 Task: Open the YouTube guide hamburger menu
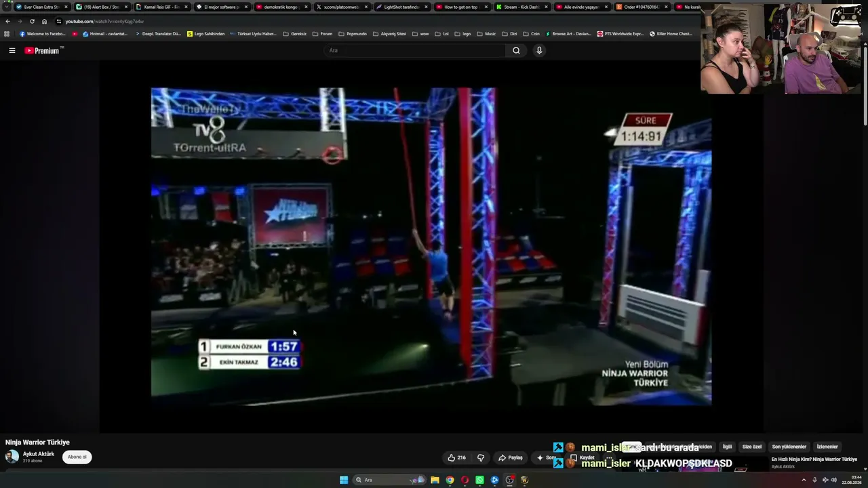click(12, 50)
